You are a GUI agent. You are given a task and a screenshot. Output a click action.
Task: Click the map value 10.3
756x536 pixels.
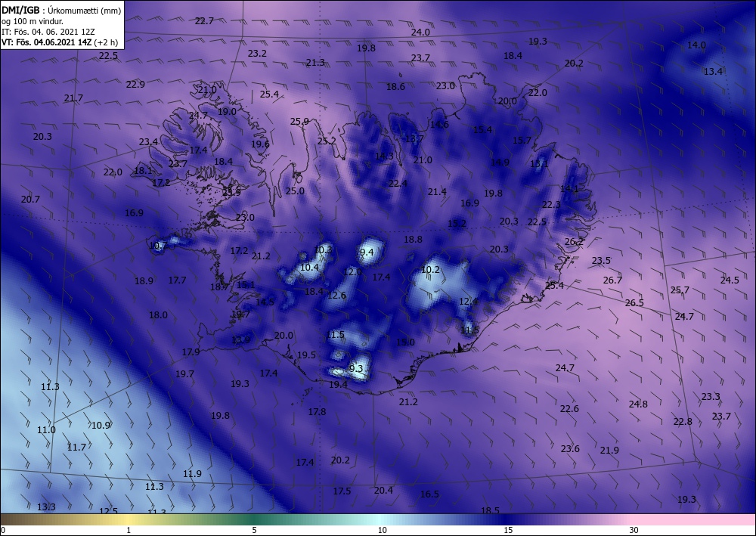[323, 249]
